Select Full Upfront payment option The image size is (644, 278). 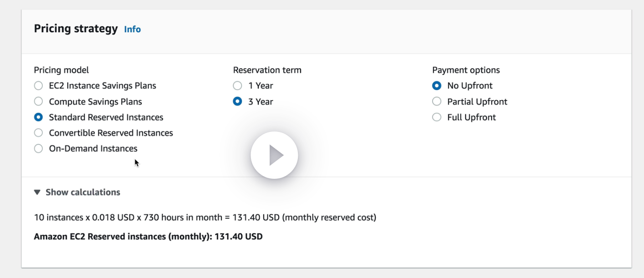(437, 117)
